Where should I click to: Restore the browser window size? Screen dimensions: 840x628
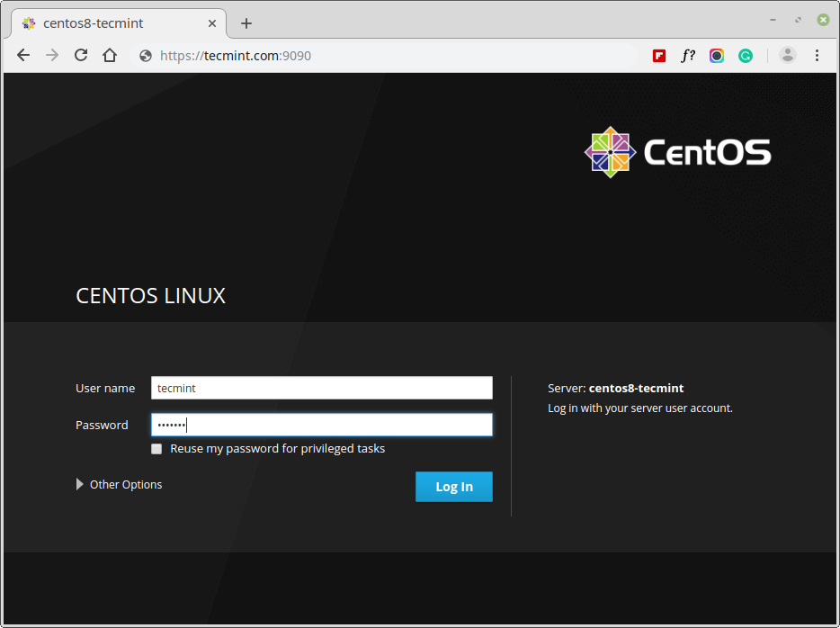(799, 20)
